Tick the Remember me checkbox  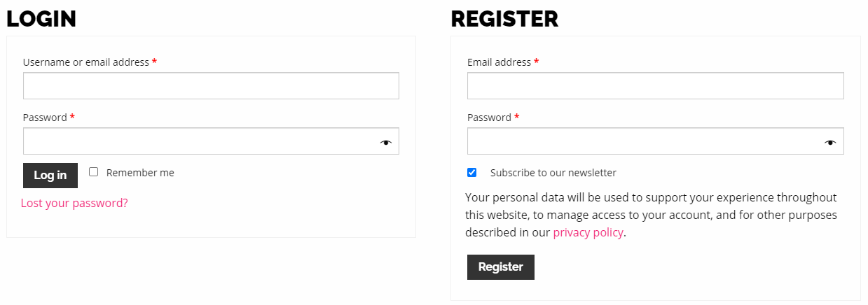[94, 172]
